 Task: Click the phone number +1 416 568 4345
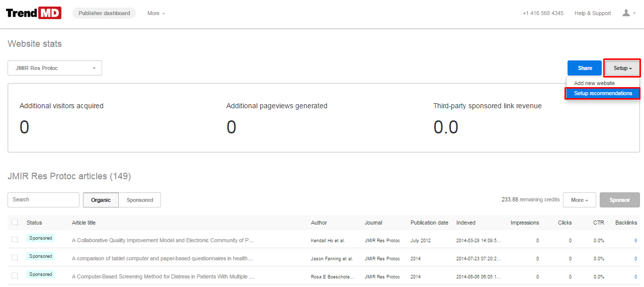pyautogui.click(x=543, y=13)
